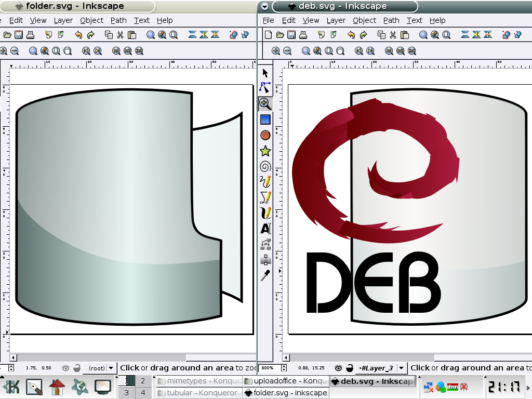Viewport: 532px width, 399px height.
Task: Toggle layer visibility eye in folder.svg statusbar
Action: click(x=65, y=368)
